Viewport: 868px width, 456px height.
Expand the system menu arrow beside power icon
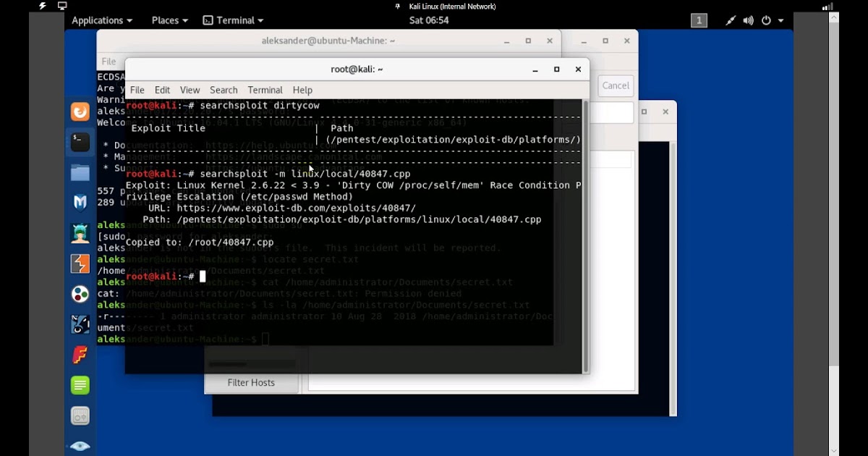(781, 20)
